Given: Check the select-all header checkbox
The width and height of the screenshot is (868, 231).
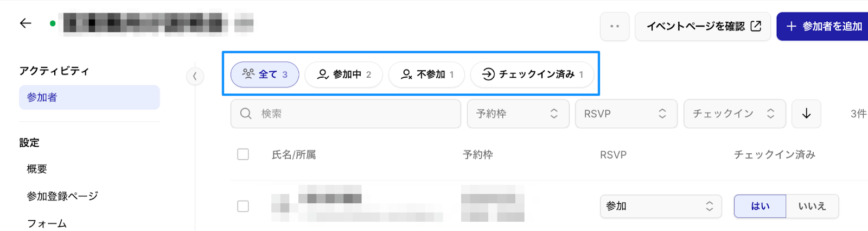Looking at the screenshot, I should point(243,154).
